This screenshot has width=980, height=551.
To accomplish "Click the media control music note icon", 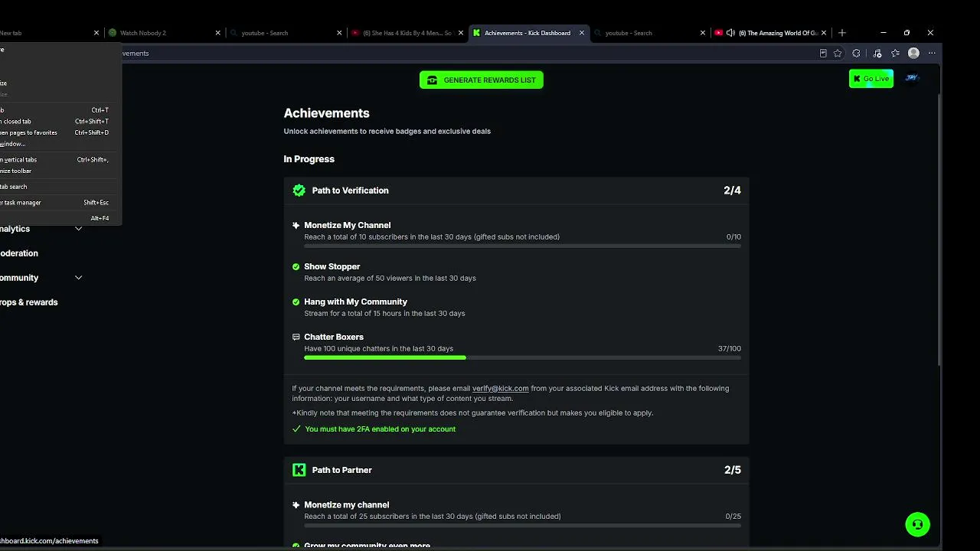I will pyautogui.click(x=877, y=54).
